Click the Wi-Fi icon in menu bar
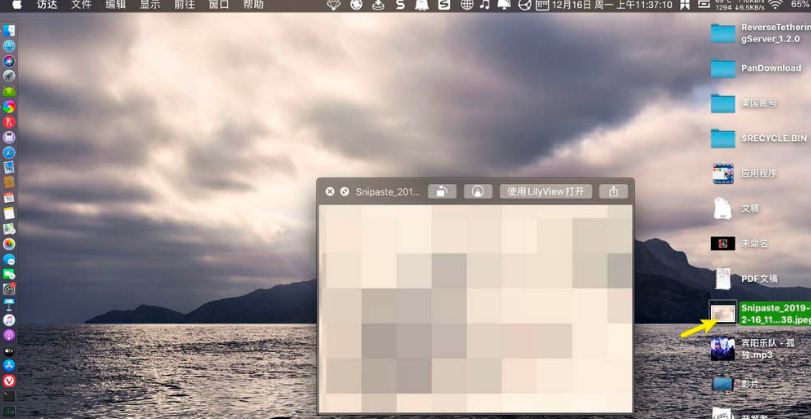The image size is (811, 419). pos(775,5)
